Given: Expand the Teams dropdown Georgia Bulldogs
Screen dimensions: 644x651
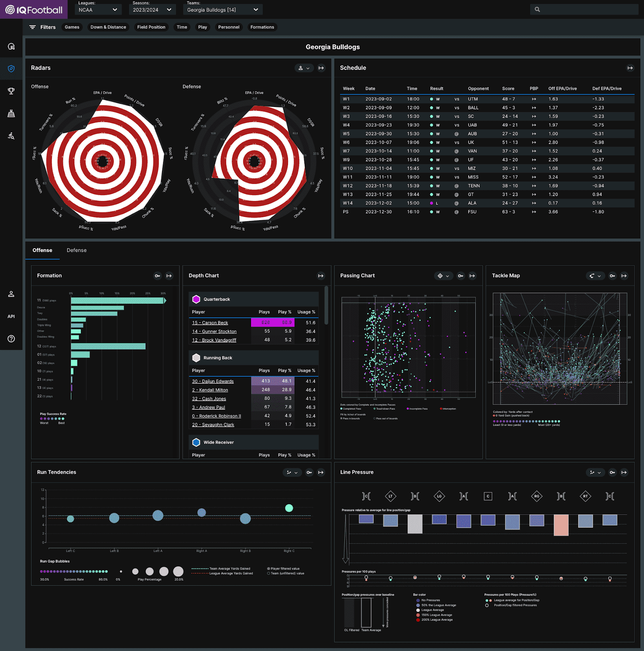Looking at the screenshot, I should tap(223, 10).
